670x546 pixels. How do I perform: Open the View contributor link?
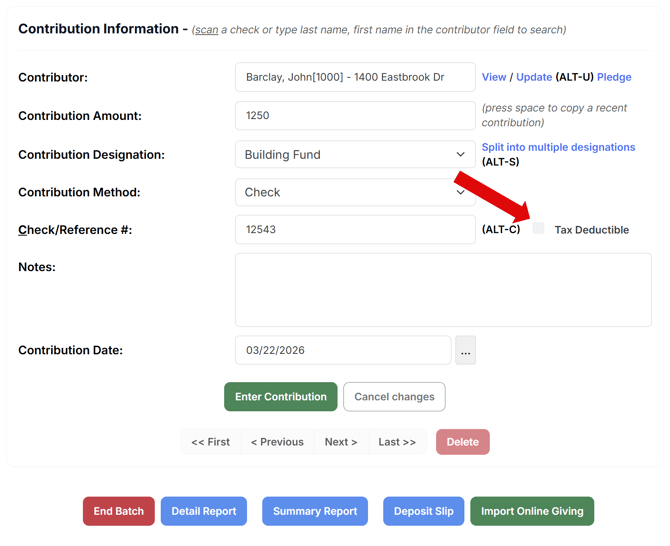(x=494, y=77)
